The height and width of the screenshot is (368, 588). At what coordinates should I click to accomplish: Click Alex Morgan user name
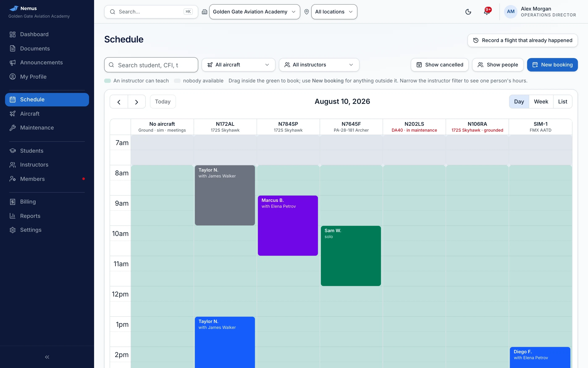click(536, 9)
